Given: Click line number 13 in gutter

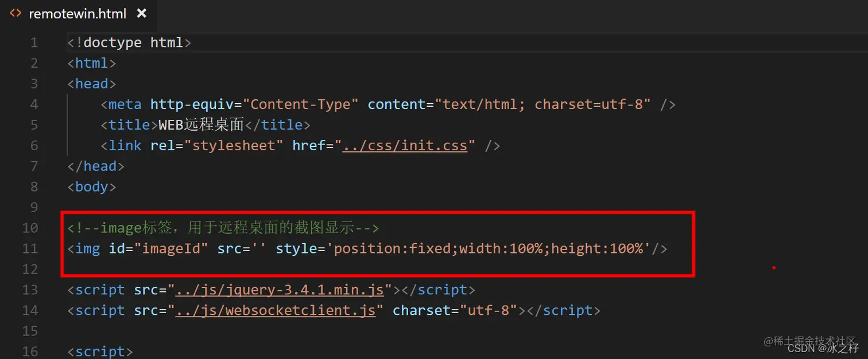Looking at the screenshot, I should pos(30,290).
